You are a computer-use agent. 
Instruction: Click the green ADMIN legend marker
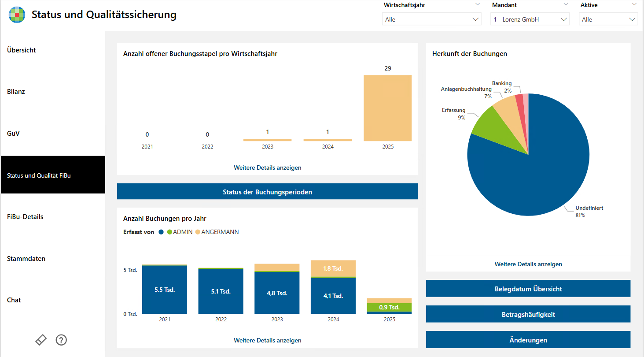coord(169,232)
